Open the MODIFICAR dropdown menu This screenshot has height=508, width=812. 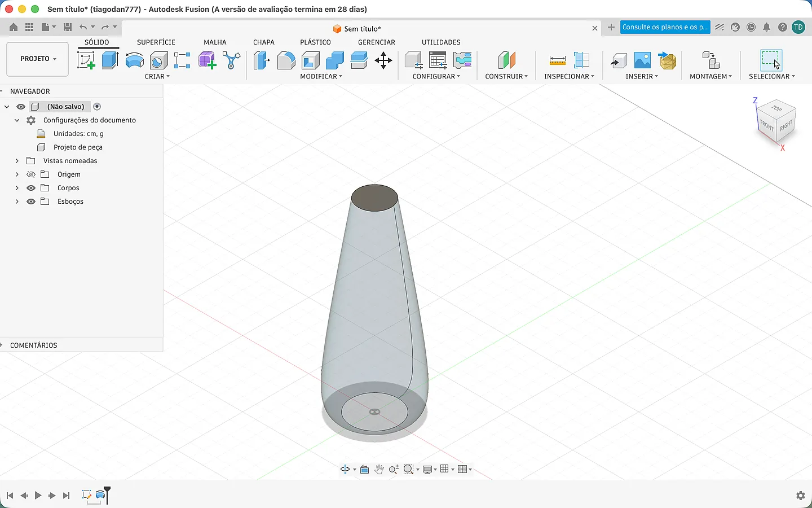[321, 76]
